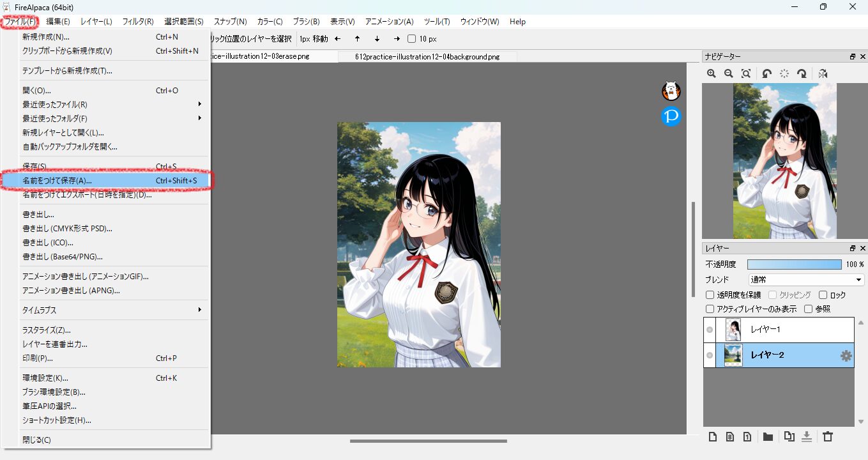Open settings gear for レイヤー2
The height and width of the screenshot is (460, 868).
tap(846, 356)
